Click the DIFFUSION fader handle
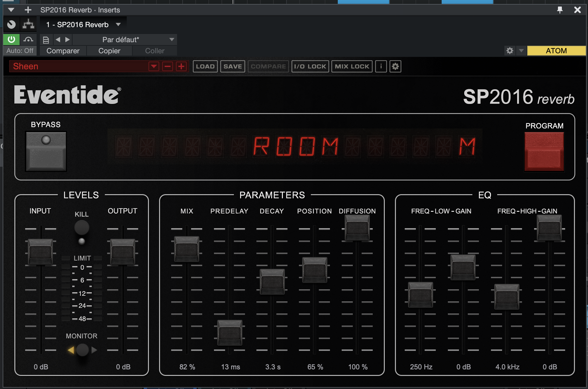This screenshot has height=389, width=588. click(x=357, y=228)
